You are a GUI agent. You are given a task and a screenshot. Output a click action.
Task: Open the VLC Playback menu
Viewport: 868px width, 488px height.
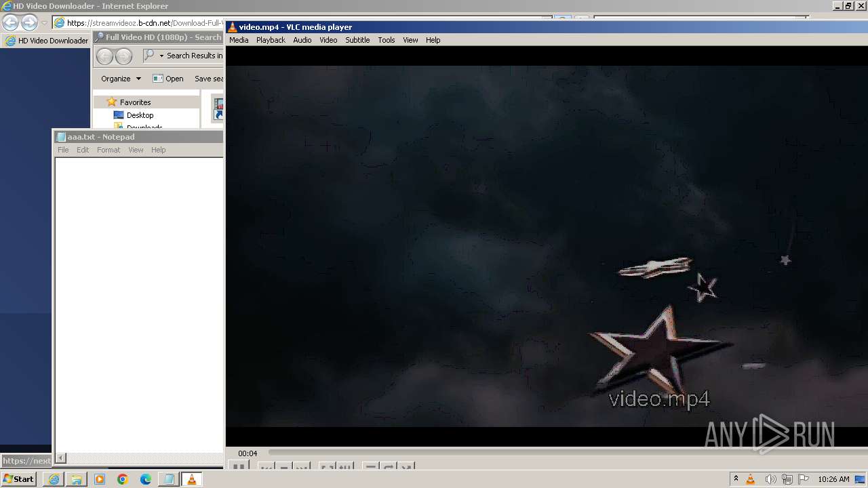click(271, 40)
